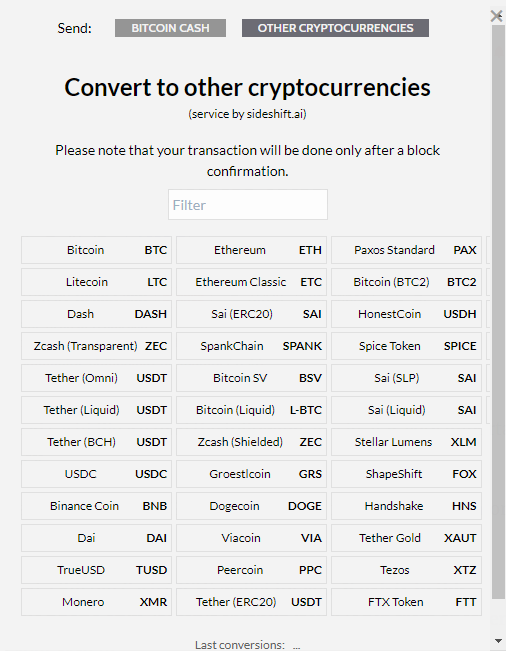
Task: Select Tether (Omni) USDT
Action: (96, 378)
